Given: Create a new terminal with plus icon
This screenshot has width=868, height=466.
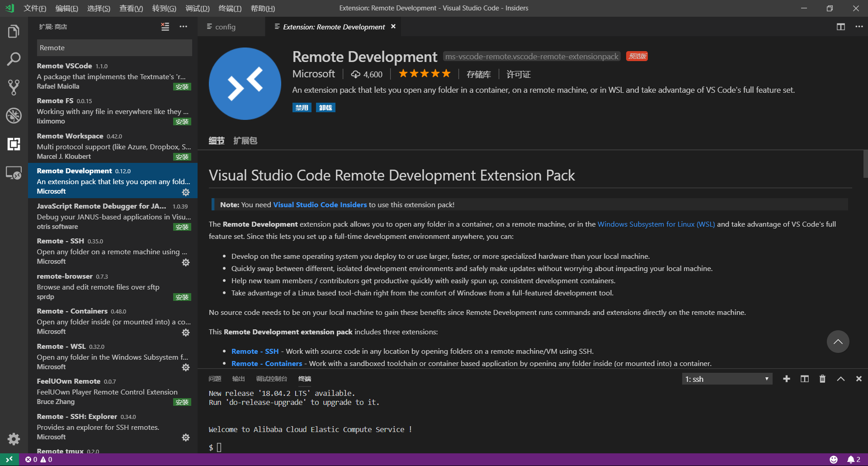Looking at the screenshot, I should (787, 379).
